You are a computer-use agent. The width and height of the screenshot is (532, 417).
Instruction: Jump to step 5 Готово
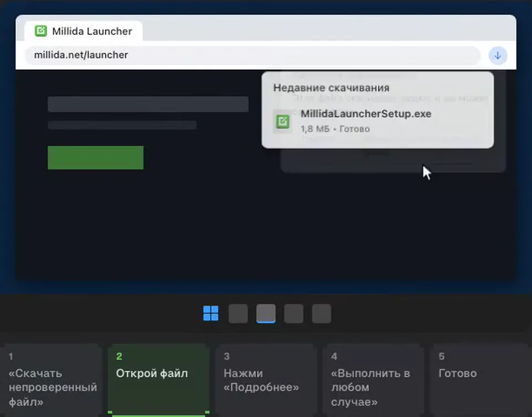point(480,380)
